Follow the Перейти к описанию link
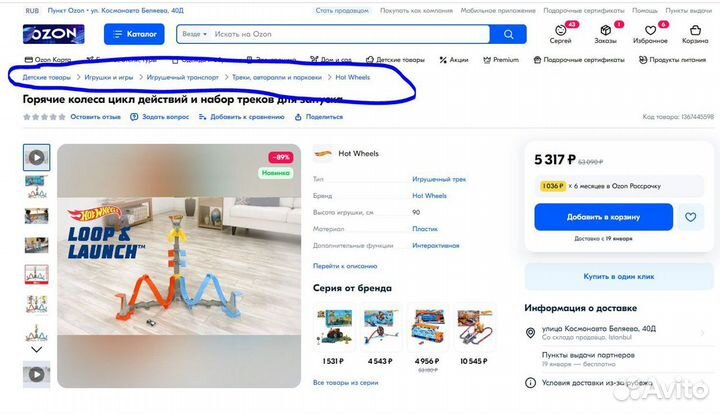Image resolution: width=720 pixels, height=414 pixels. tap(345, 266)
